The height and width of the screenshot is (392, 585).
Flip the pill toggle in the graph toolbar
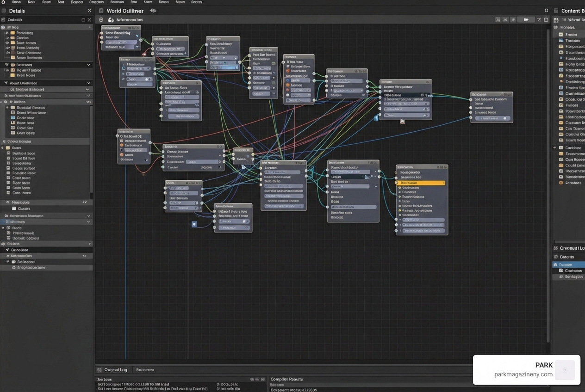(526, 20)
